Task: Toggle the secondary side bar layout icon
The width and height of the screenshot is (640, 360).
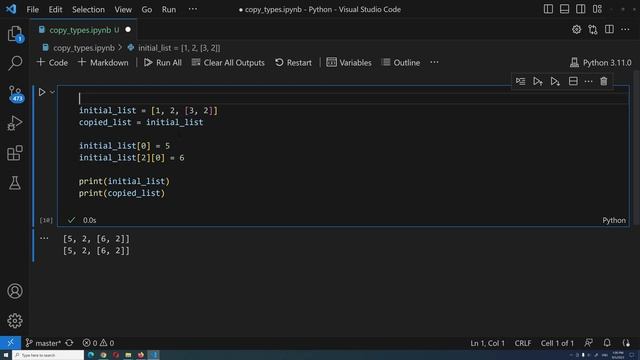Action: [x=580, y=9]
